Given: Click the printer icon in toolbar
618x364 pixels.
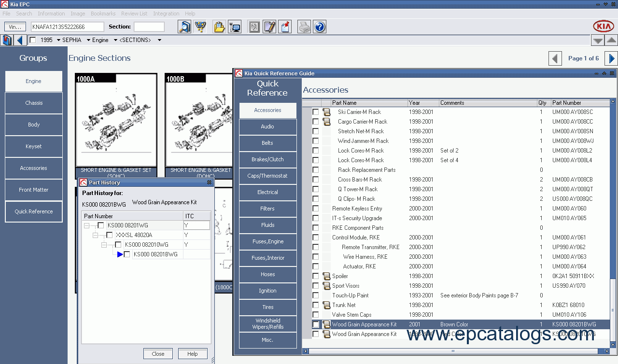Looking at the screenshot, I should [x=304, y=27].
